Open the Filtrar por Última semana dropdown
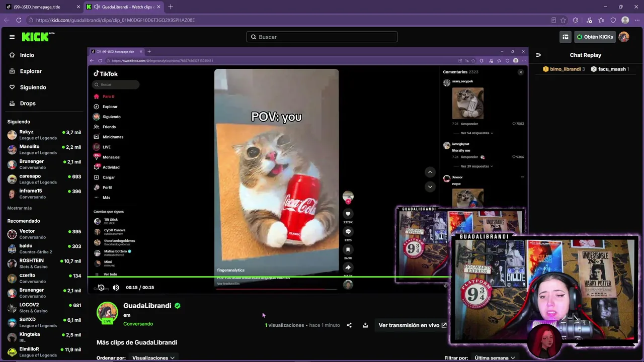The height and width of the screenshot is (362, 644). tap(495, 358)
